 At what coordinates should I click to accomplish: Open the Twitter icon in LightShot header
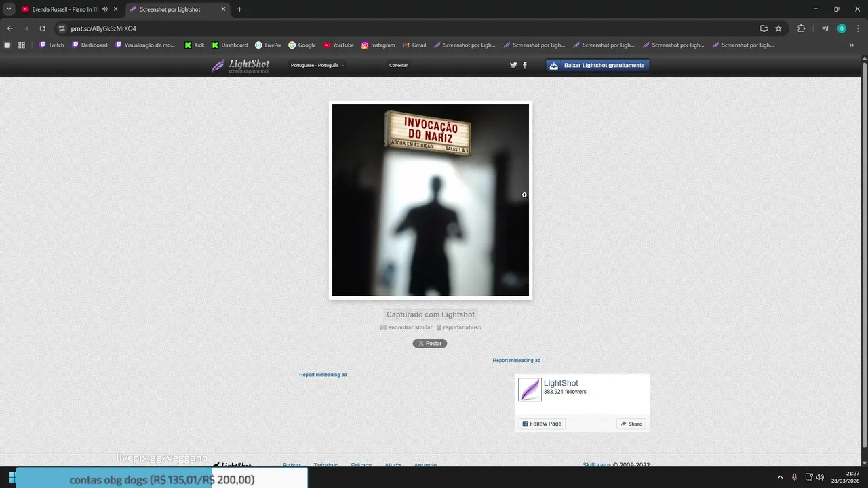click(x=513, y=65)
